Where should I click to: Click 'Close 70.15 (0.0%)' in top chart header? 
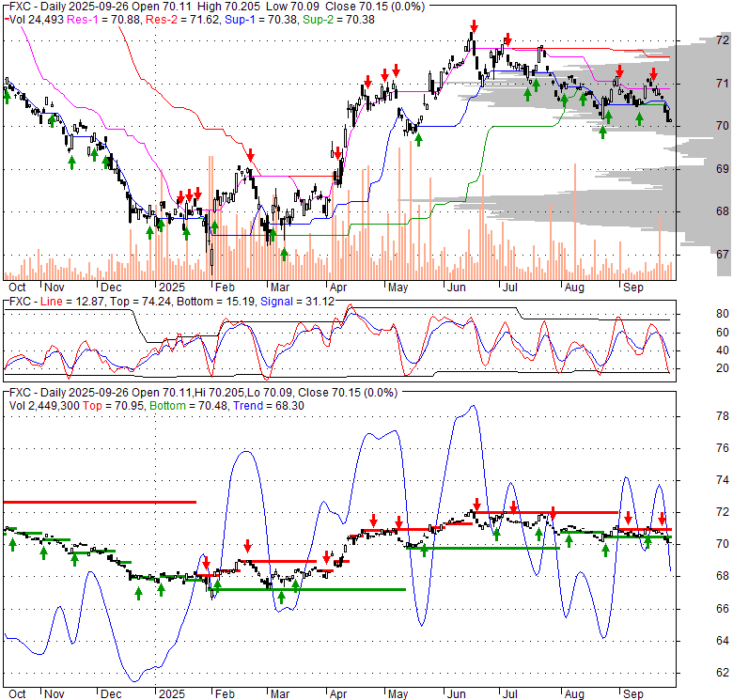375,7
